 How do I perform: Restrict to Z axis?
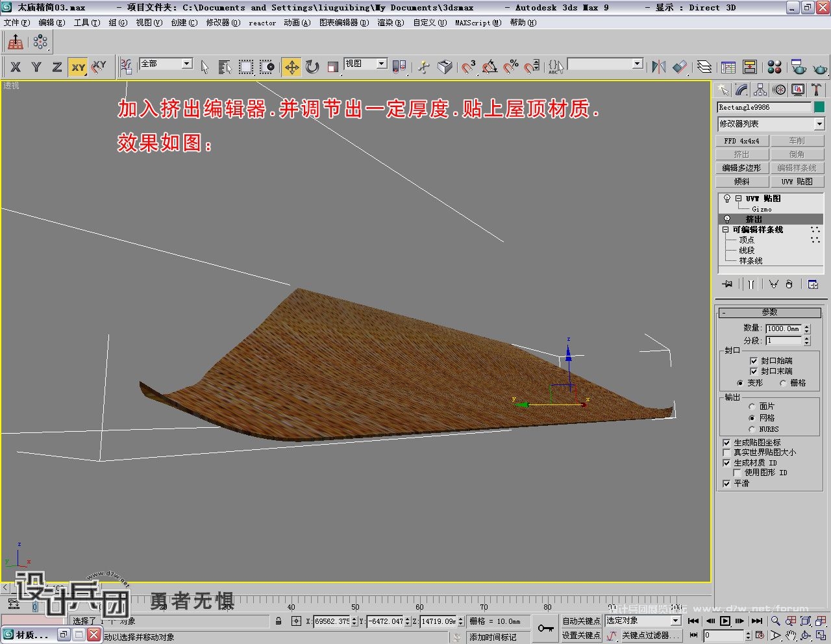click(x=57, y=67)
